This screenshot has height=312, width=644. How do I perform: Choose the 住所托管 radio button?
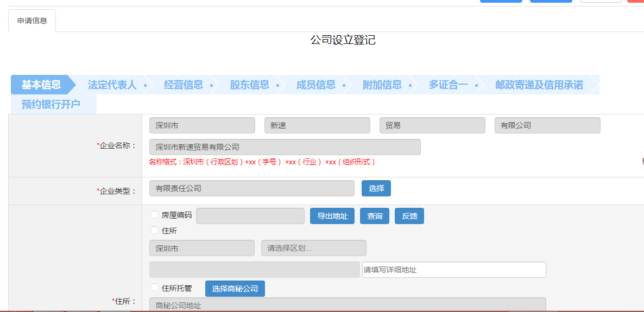point(154,288)
